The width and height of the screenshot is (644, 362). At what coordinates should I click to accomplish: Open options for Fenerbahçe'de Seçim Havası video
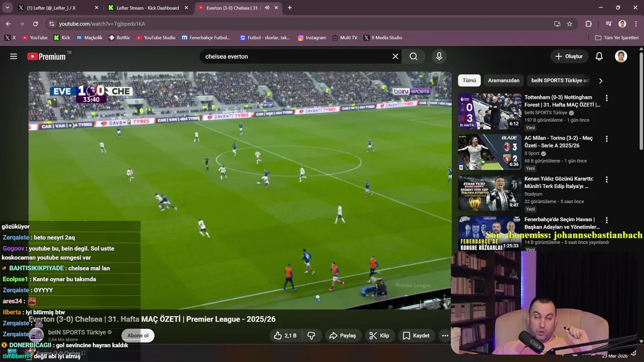pyautogui.click(x=607, y=220)
